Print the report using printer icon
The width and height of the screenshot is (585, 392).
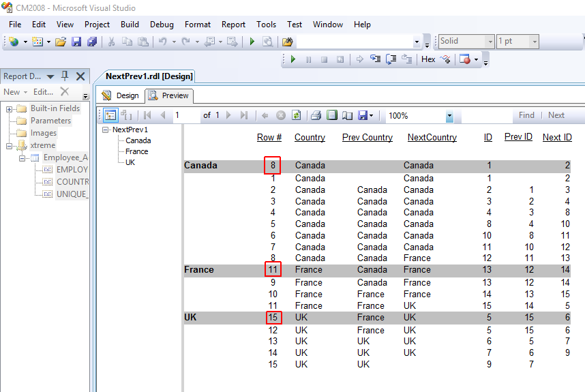[x=316, y=115]
